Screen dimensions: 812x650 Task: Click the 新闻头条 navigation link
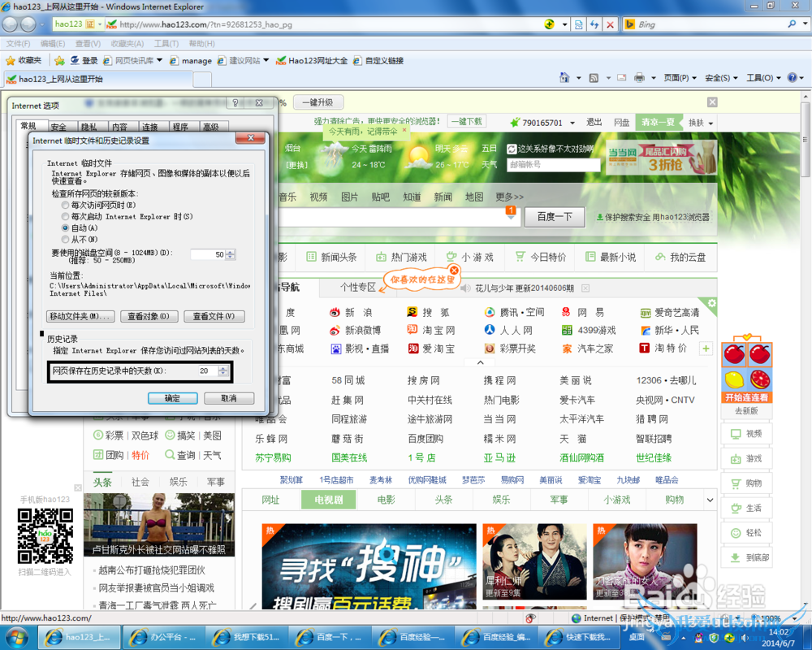point(332,257)
